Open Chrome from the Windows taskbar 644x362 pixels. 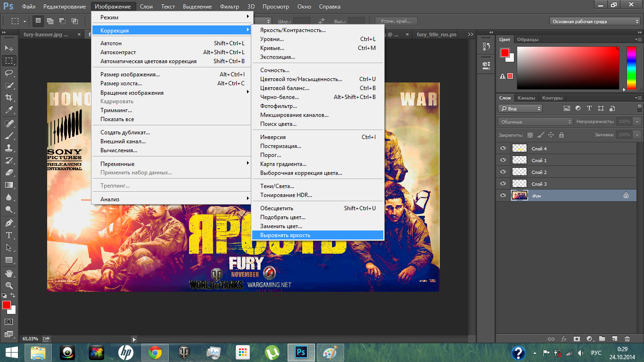point(155,352)
